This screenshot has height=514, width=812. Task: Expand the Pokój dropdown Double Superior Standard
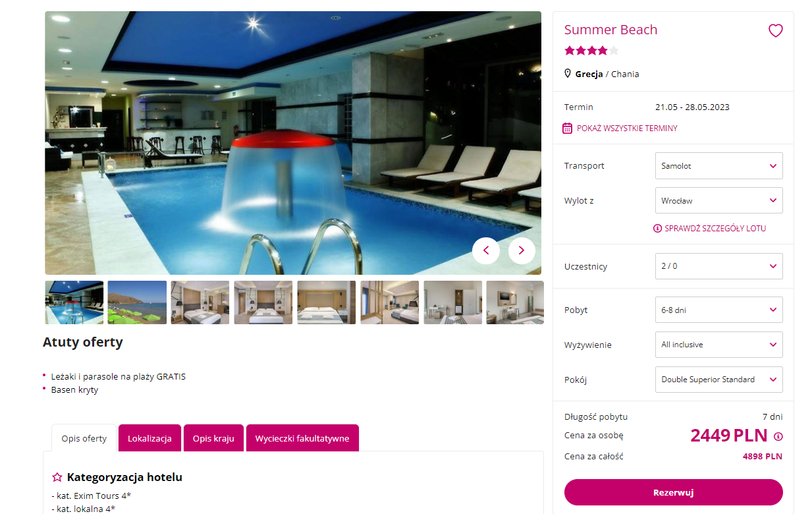(x=719, y=380)
